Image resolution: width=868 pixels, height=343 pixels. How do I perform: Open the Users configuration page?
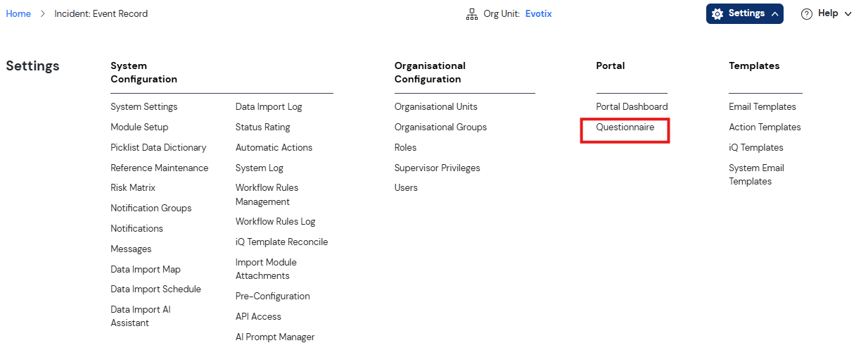pyautogui.click(x=406, y=188)
